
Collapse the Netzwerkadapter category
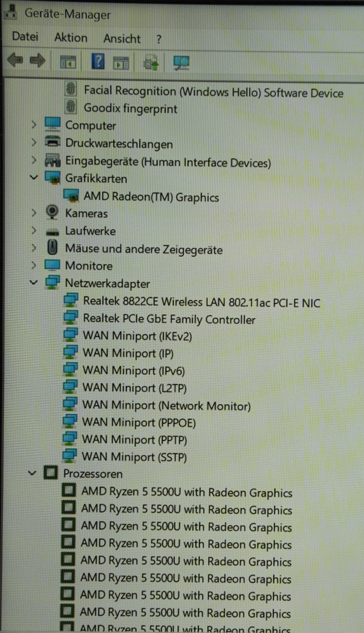click(x=34, y=282)
